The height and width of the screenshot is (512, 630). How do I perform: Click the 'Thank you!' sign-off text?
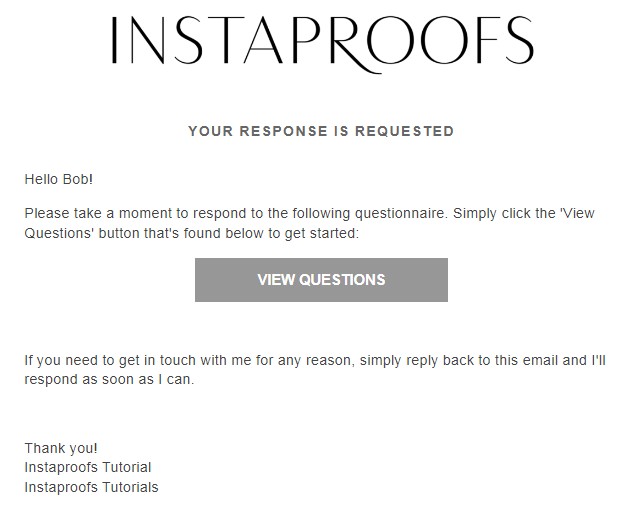61,448
